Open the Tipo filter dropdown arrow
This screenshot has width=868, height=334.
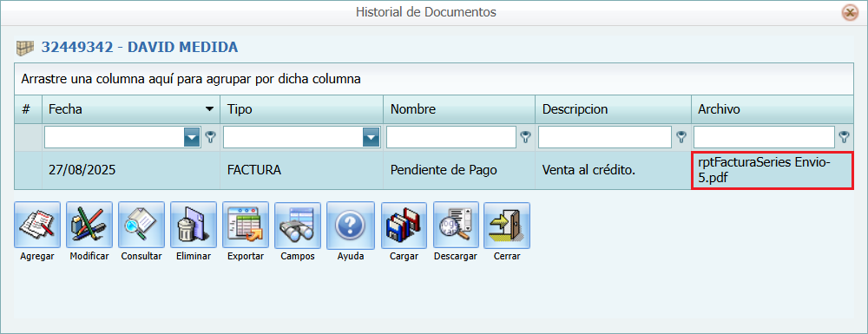coord(371,137)
